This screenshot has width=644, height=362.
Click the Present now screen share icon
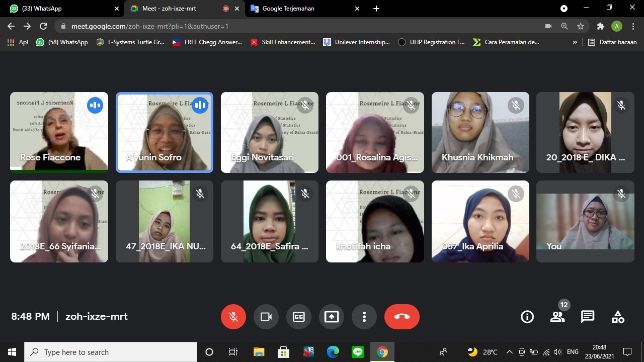tap(332, 317)
